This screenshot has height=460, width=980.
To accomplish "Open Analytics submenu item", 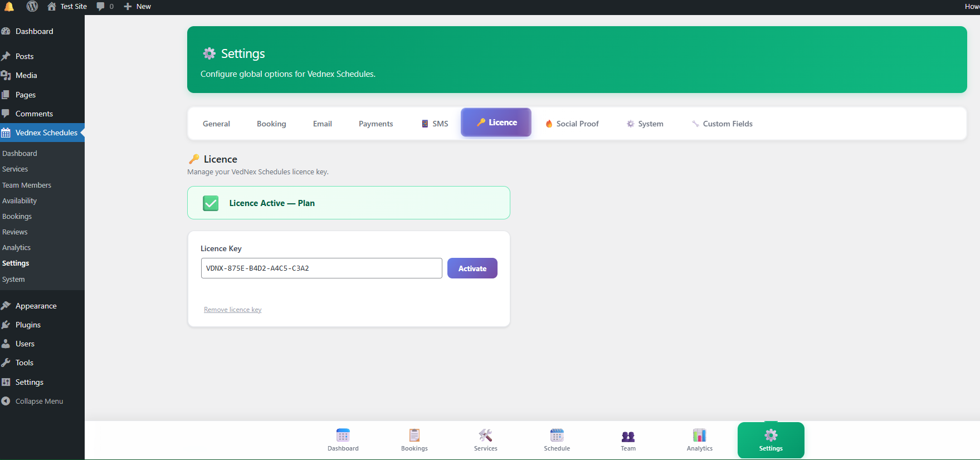I will pyautogui.click(x=17, y=247).
